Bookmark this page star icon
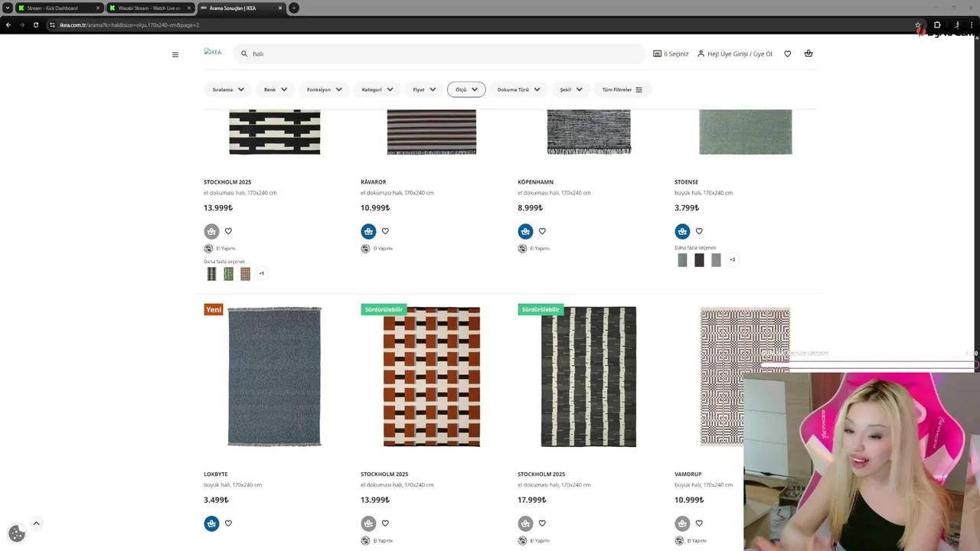This screenshot has height=551, width=980. pos(918,24)
